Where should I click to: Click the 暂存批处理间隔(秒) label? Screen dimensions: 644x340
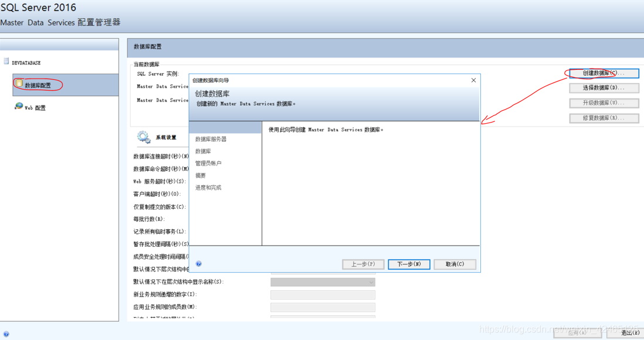(x=161, y=244)
